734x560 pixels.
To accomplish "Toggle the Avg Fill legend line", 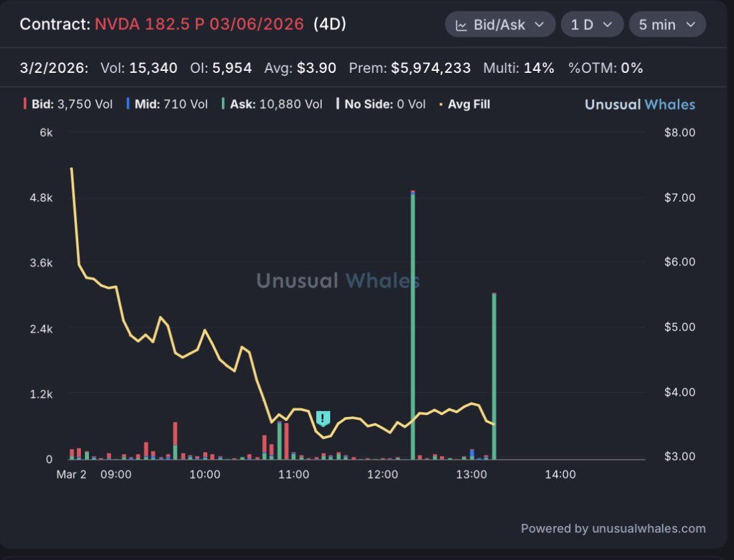I will (x=465, y=104).
